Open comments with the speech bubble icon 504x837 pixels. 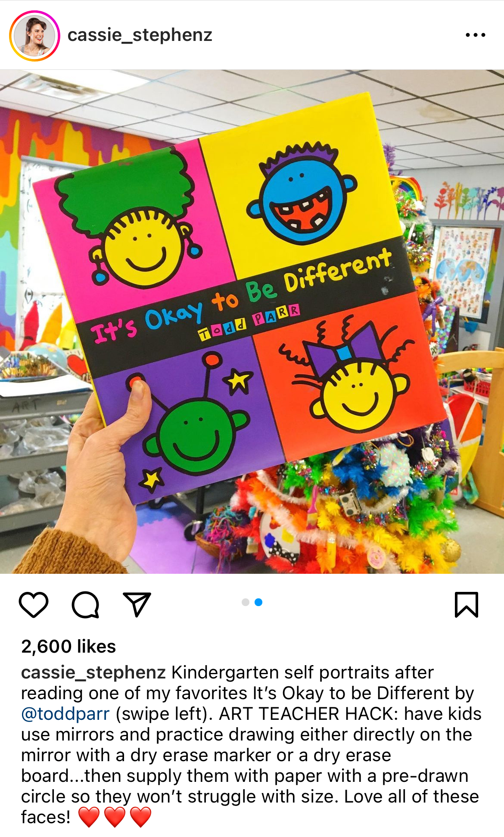coord(85,605)
